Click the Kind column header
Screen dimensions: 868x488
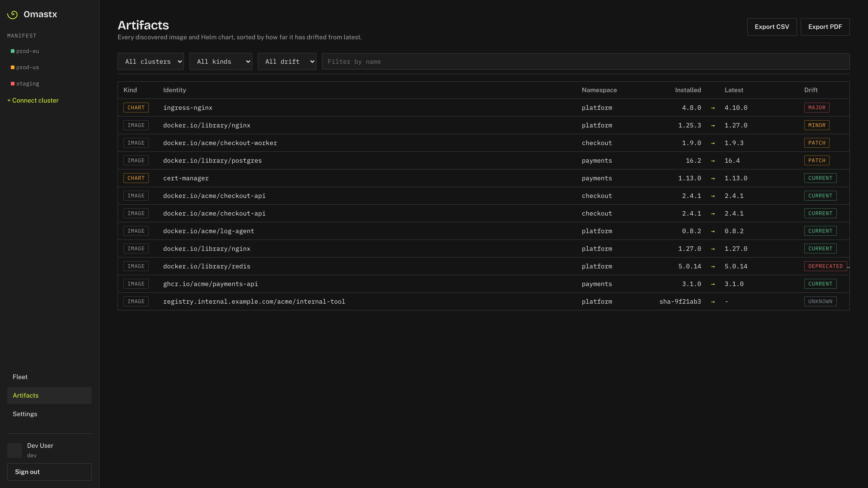click(x=130, y=90)
